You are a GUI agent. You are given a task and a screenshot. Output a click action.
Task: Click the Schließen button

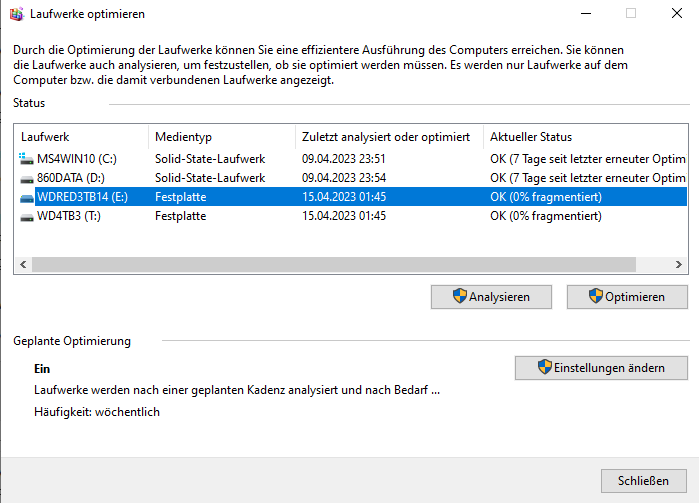click(644, 481)
